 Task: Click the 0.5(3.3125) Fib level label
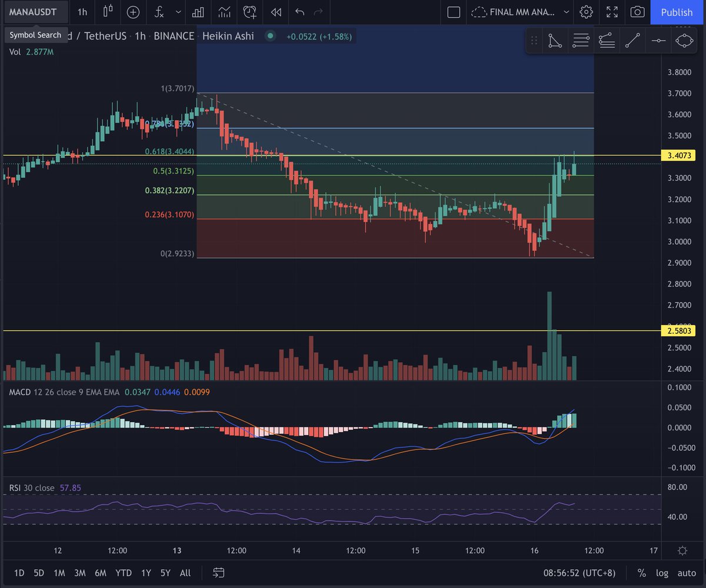174,171
